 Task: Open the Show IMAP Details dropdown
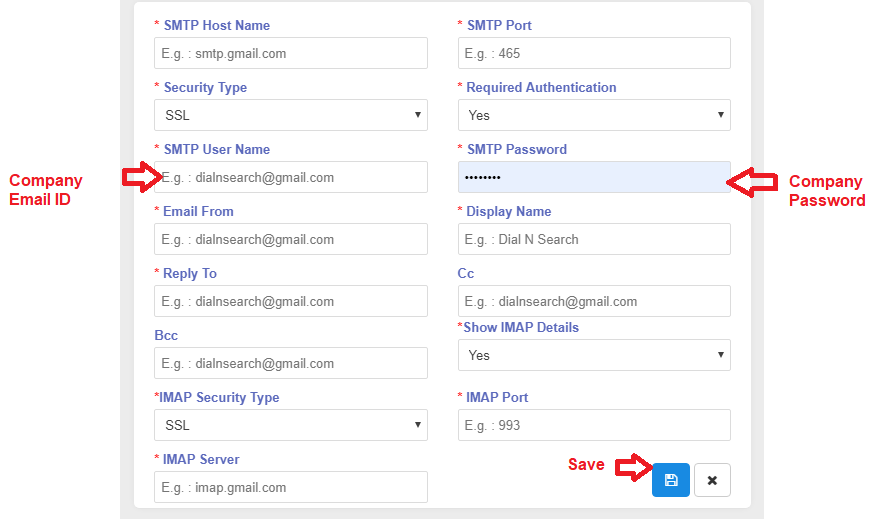click(594, 355)
